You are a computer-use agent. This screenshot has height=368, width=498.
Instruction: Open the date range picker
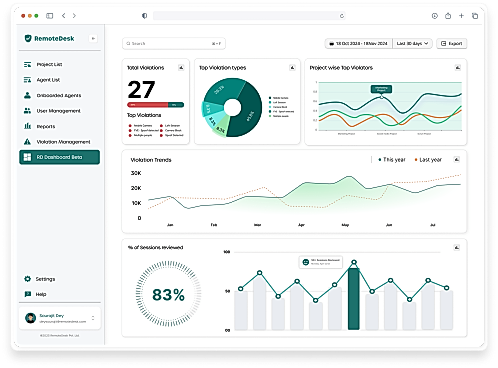click(359, 44)
